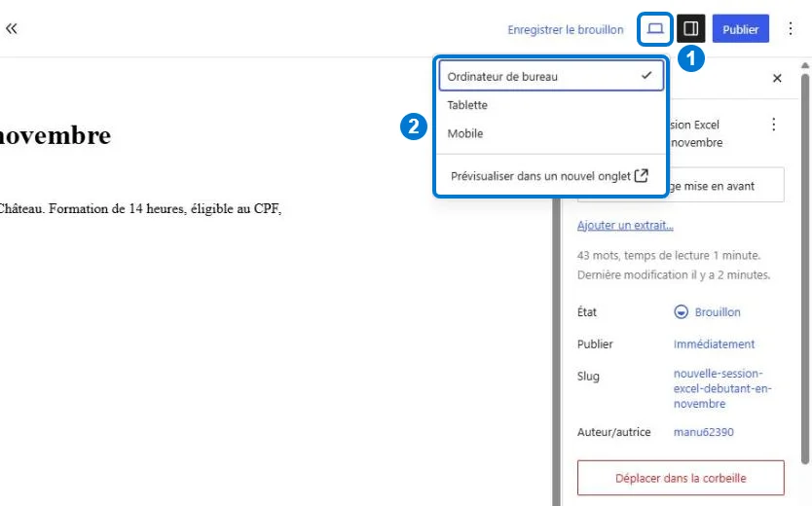This screenshot has width=812, height=506.
Task: Open the Immédiatement publish date selector
Action: pos(714,344)
